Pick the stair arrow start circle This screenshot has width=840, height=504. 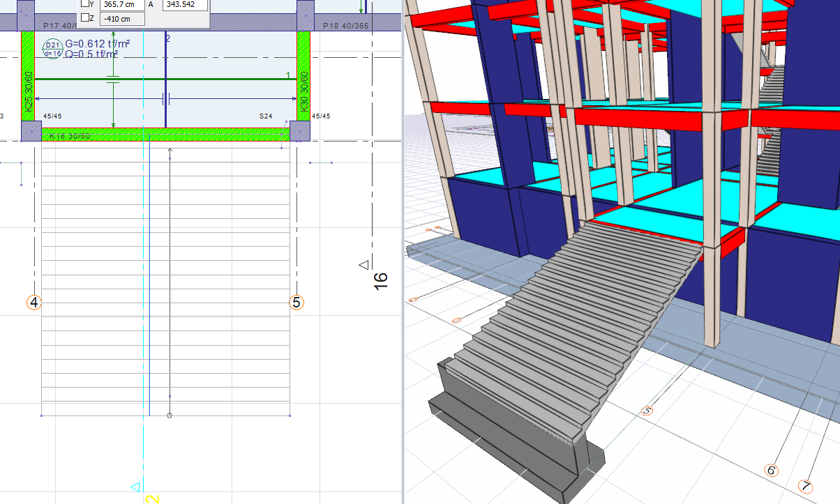click(x=170, y=415)
